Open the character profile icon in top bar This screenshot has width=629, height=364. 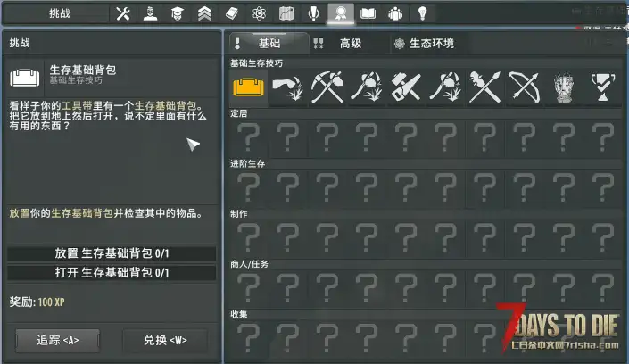pyautogui.click(x=150, y=13)
